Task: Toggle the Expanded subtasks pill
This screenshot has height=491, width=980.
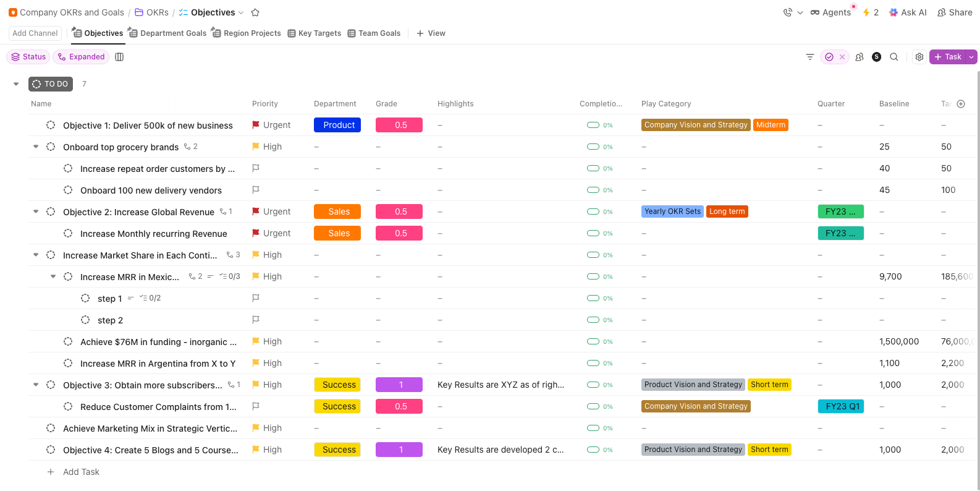Action: 81,57
